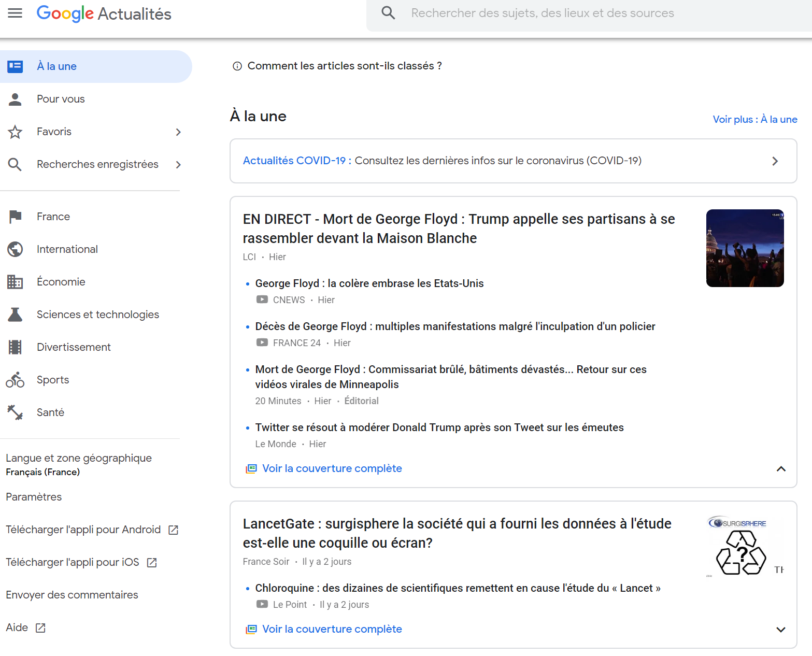The height and width of the screenshot is (656, 812).
Task: Click the France flag icon
Action: click(15, 217)
